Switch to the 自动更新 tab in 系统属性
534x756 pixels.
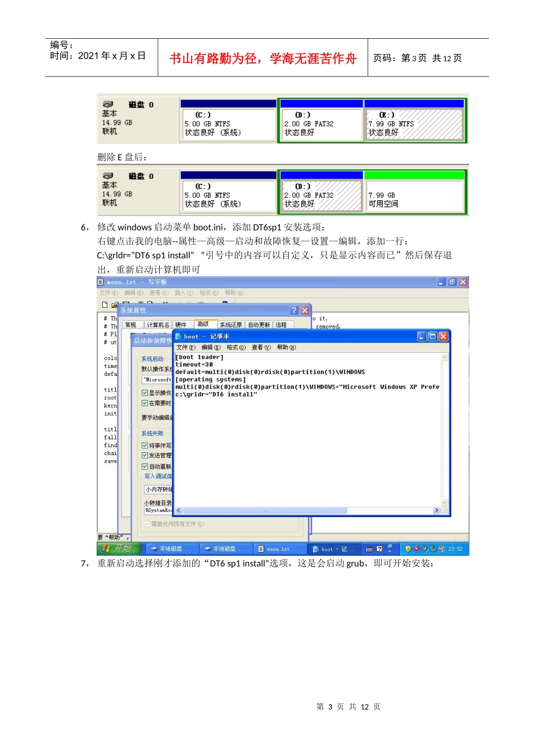(x=259, y=325)
